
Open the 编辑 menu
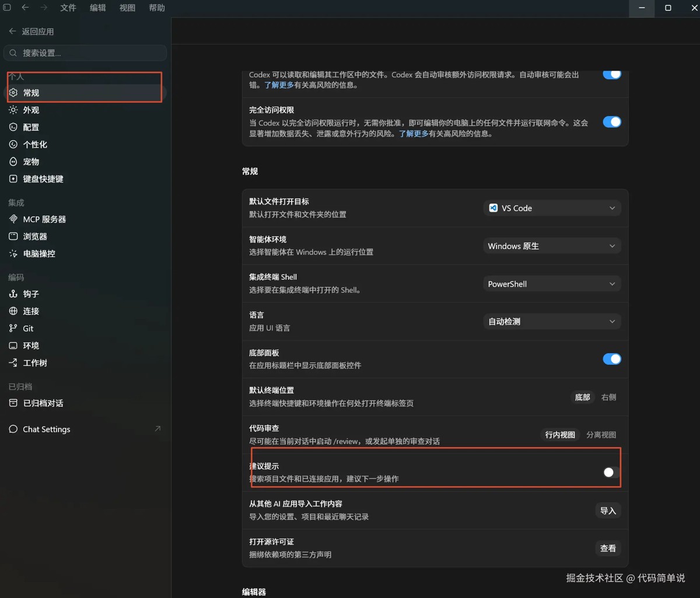point(98,8)
